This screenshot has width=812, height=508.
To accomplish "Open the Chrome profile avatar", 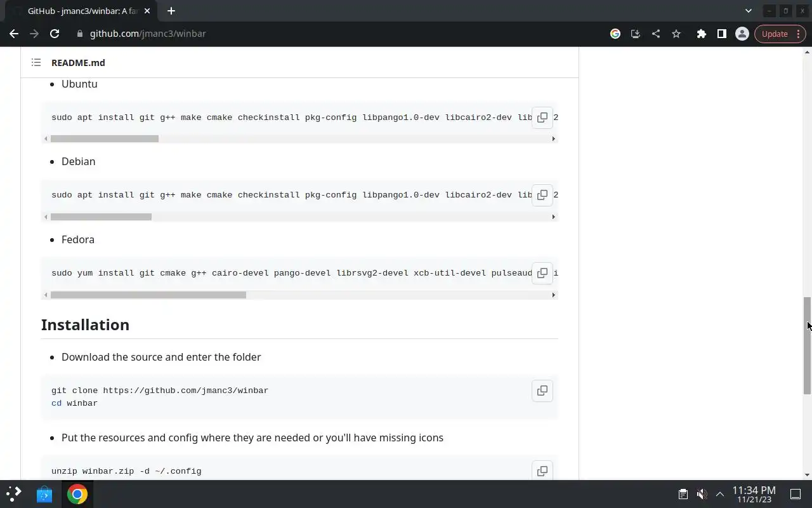I will (742, 34).
